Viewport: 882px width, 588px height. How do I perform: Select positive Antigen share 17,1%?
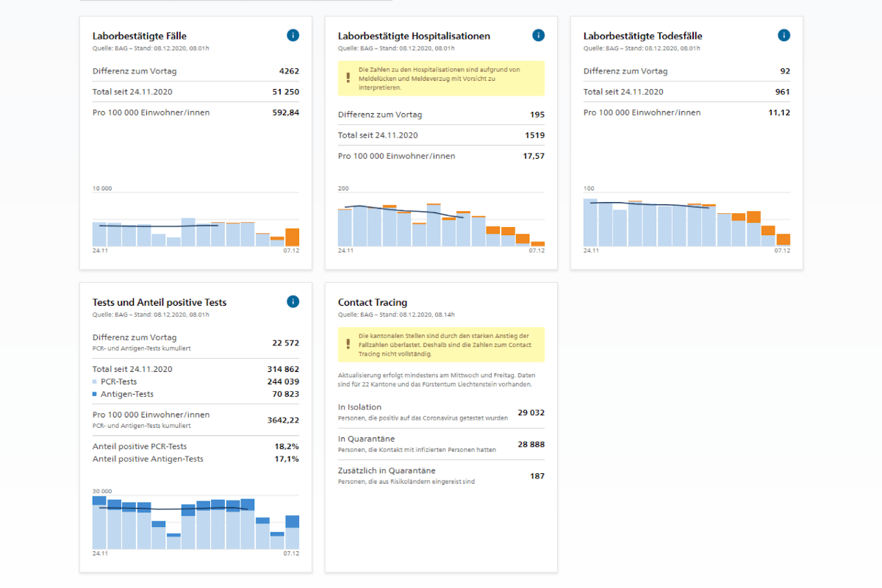[x=287, y=459]
